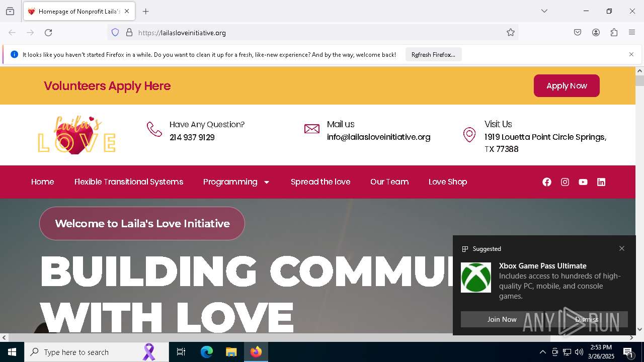
Task: Click phone number 214 937 9129
Action: [x=192, y=137]
